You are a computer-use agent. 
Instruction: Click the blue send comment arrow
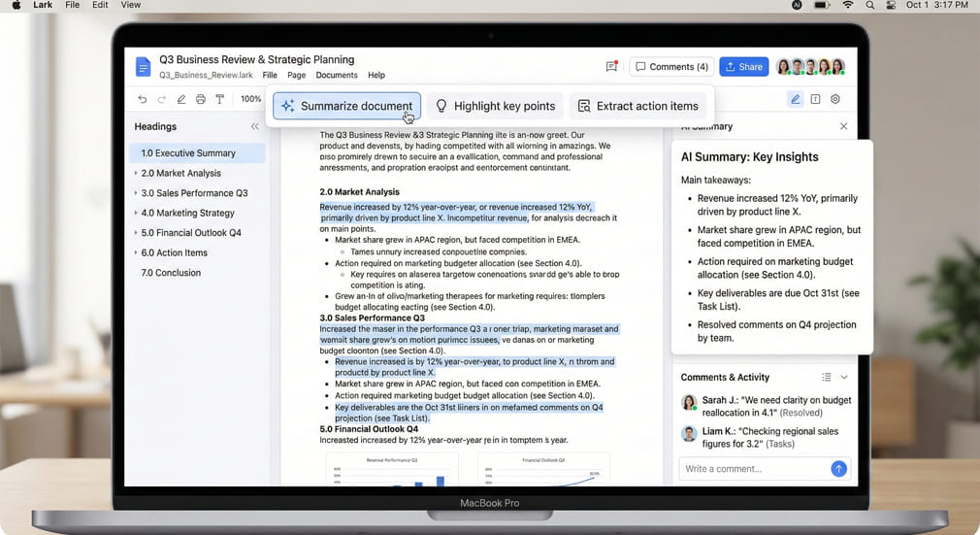click(838, 469)
